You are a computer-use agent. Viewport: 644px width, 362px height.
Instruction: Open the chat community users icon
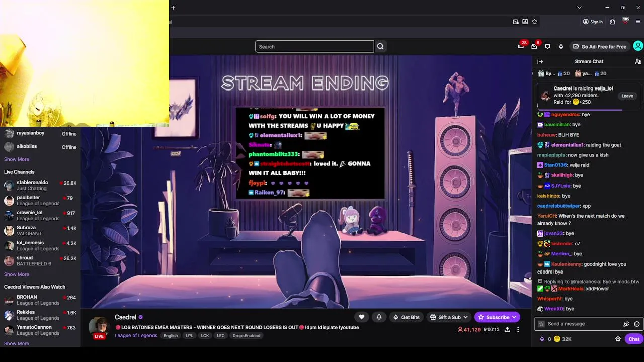(x=638, y=62)
